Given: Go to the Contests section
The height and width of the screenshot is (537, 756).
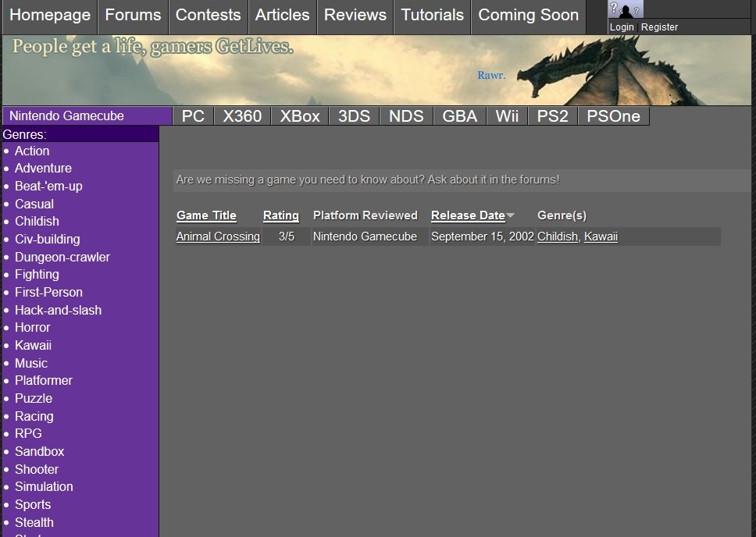Looking at the screenshot, I should 208,16.
